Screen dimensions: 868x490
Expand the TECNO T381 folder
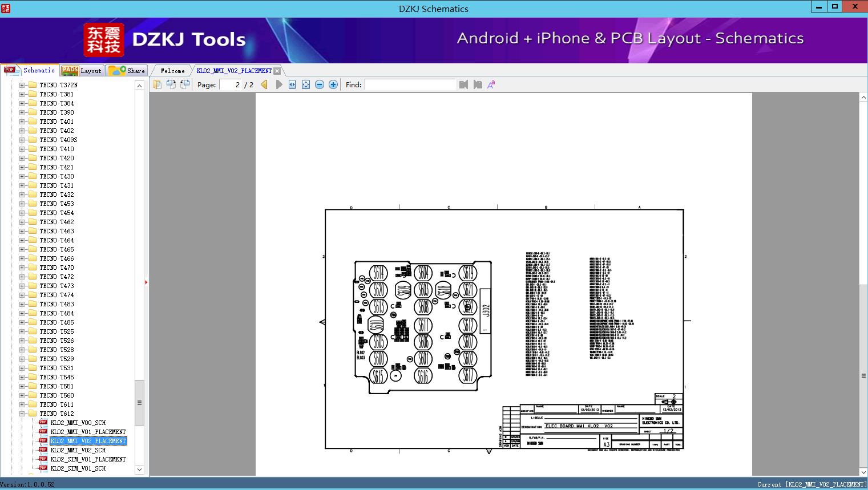[22, 94]
